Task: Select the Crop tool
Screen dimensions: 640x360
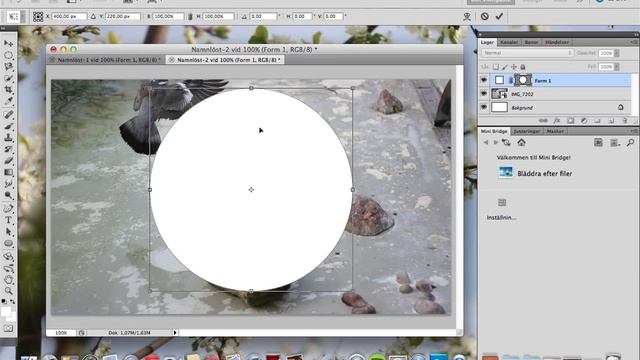Action: tap(8, 89)
